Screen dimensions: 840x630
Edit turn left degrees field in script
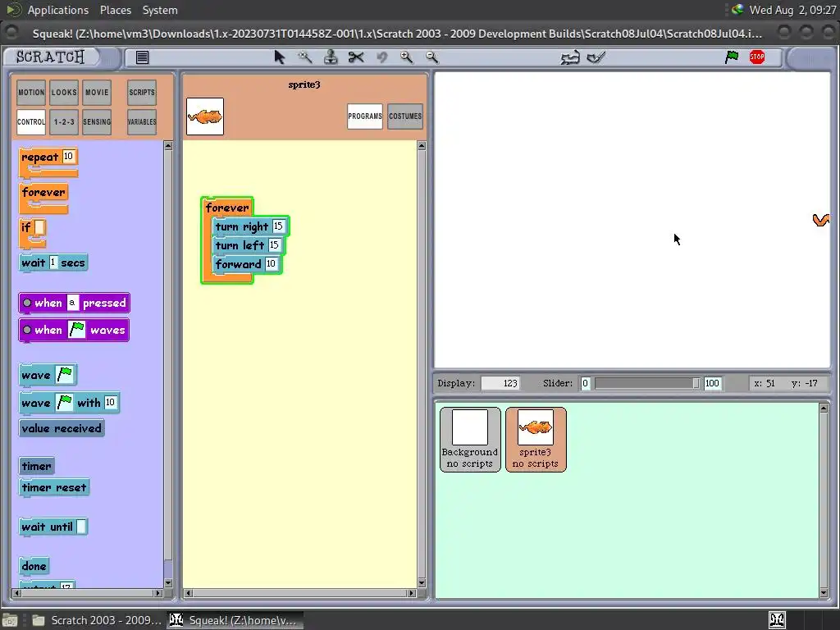pos(274,244)
